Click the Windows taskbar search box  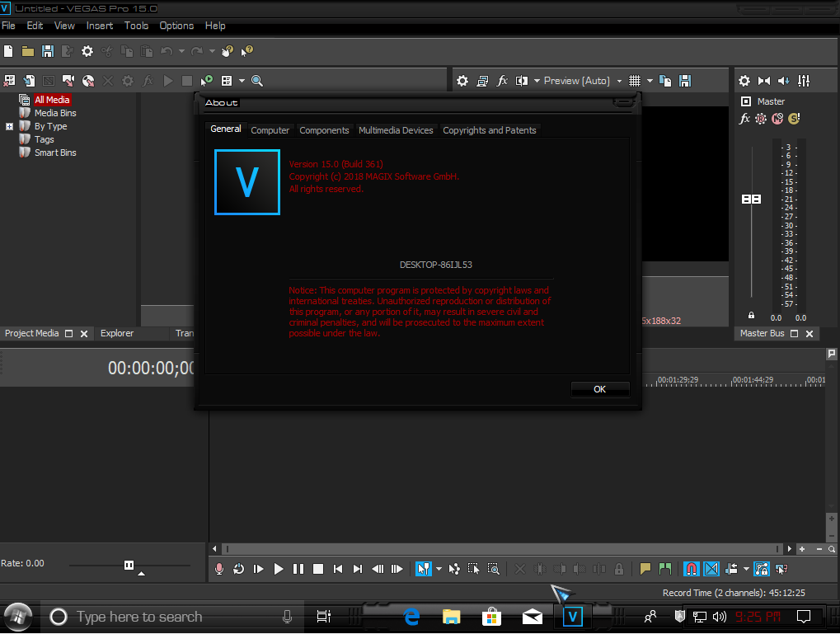174,617
